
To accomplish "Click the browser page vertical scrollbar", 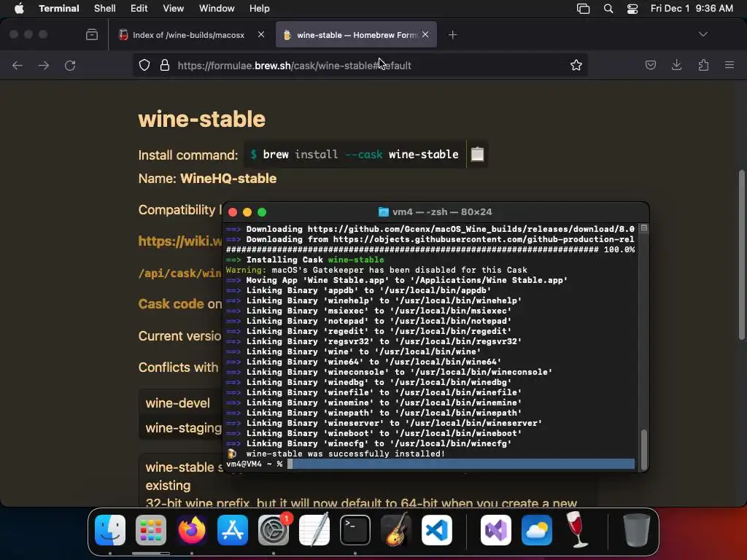I will coord(741,254).
